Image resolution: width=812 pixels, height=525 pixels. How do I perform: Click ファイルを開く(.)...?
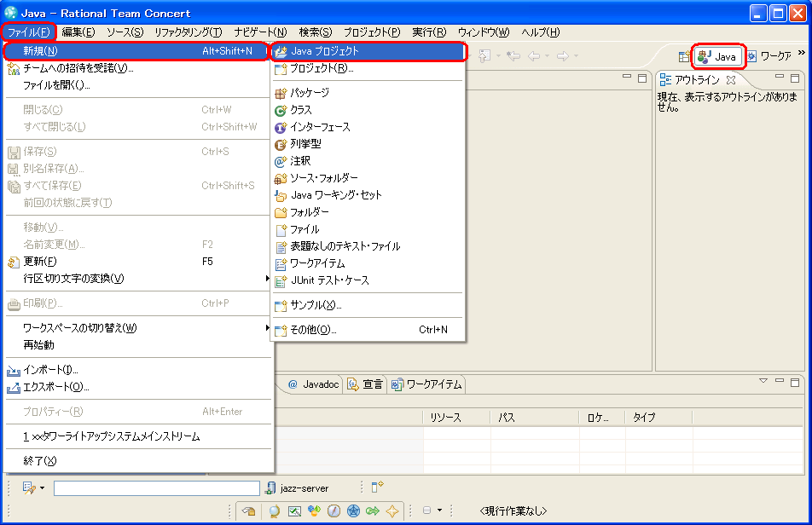tap(138, 85)
